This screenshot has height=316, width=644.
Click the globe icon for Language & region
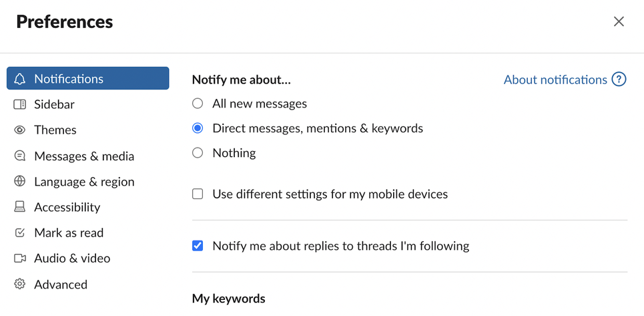tap(20, 181)
